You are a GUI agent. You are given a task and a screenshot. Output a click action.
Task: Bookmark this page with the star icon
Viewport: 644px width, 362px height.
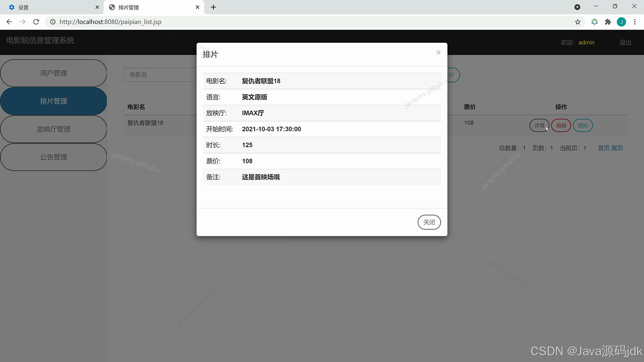[x=578, y=22]
